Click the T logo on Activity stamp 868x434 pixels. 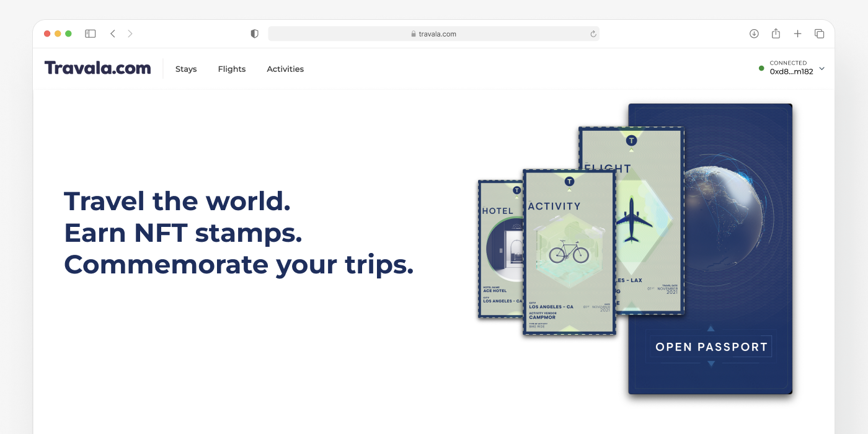point(569,181)
